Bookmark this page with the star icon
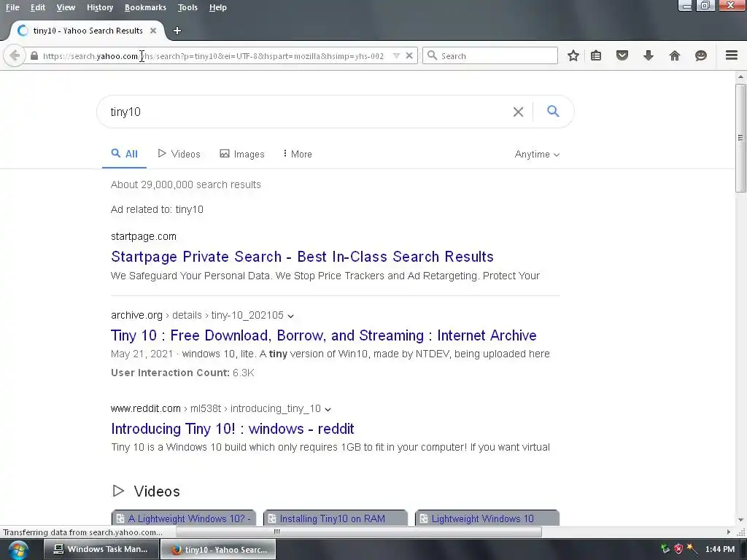Image resolution: width=747 pixels, height=560 pixels. [573, 55]
